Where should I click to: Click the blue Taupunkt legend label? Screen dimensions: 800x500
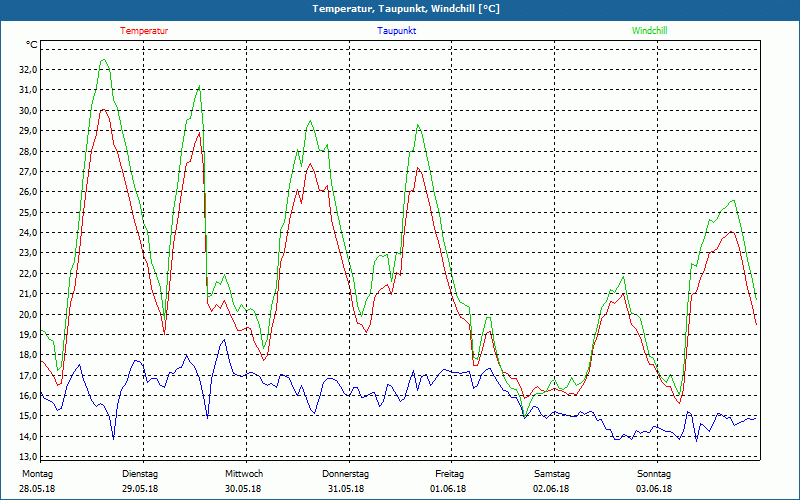click(397, 31)
